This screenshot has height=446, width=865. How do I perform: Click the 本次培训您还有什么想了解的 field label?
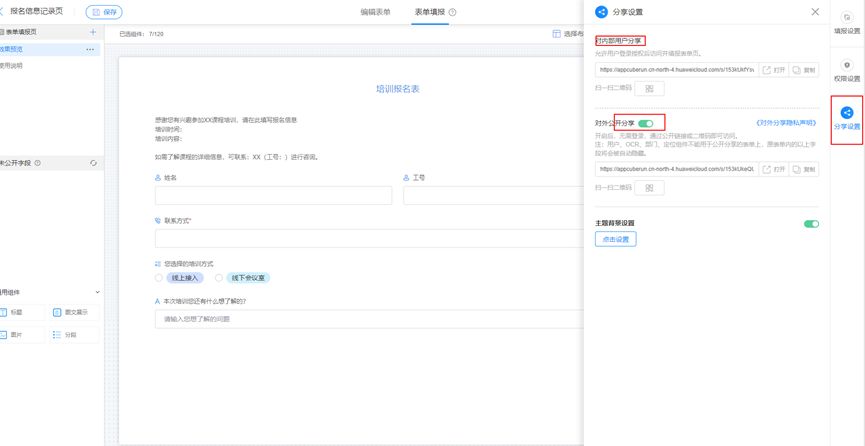point(205,301)
